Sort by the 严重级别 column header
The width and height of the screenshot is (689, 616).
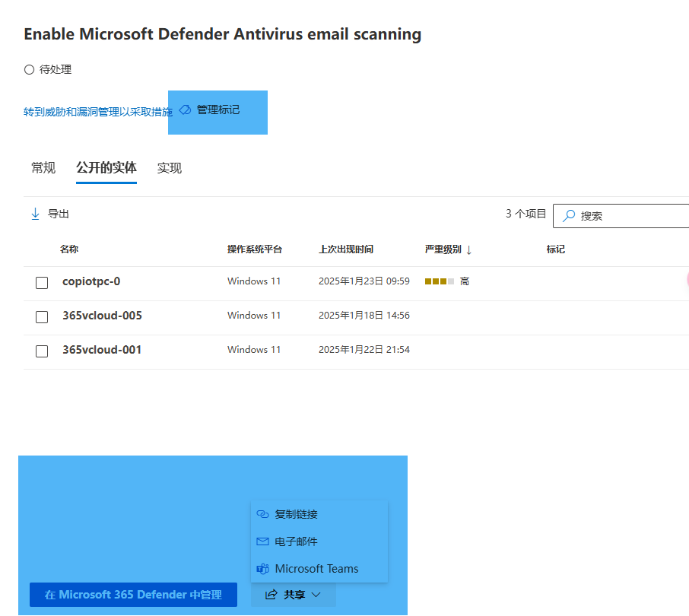tap(443, 249)
